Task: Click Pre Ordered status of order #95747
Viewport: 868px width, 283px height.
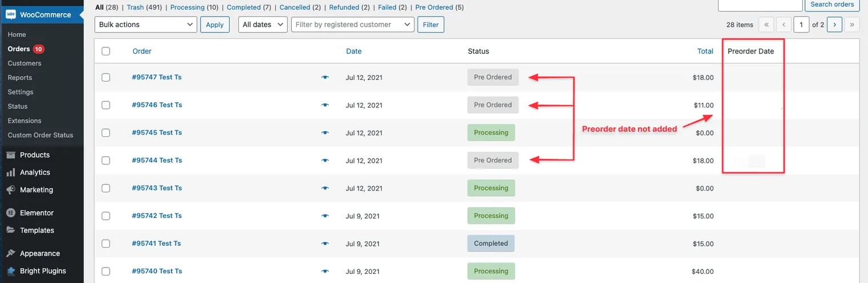Action: tap(493, 77)
